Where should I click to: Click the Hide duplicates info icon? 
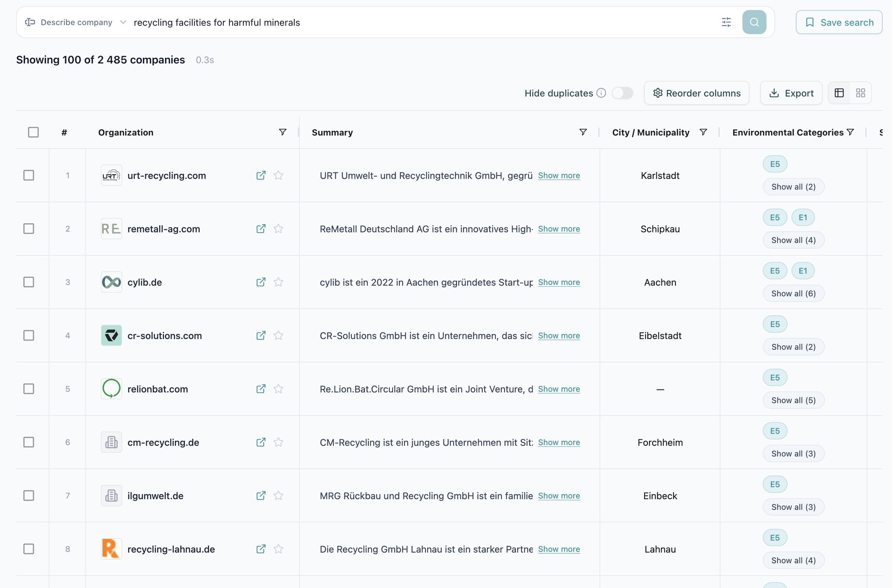pyautogui.click(x=601, y=93)
